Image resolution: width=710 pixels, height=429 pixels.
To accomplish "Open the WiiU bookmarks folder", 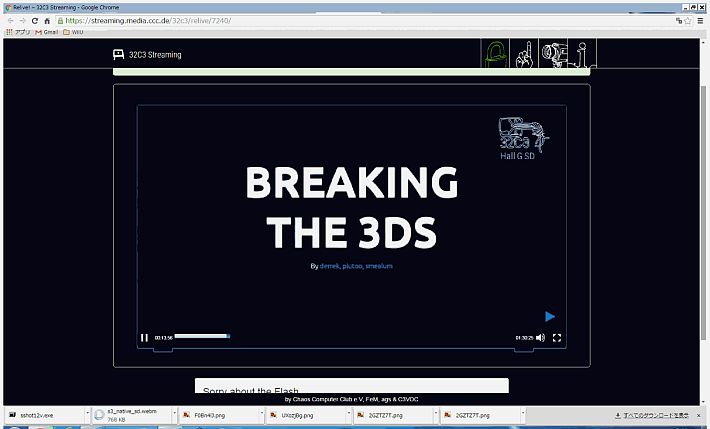I will (x=73, y=32).
